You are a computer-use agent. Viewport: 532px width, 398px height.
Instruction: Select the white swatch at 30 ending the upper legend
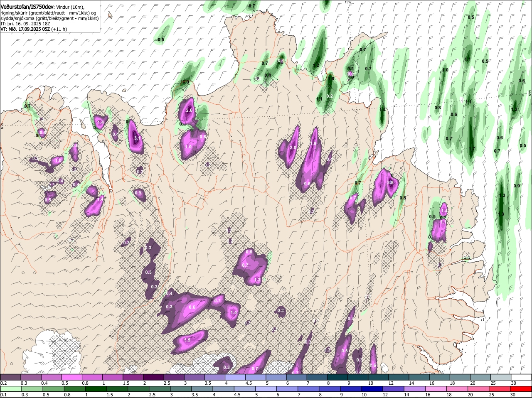tap(522, 377)
